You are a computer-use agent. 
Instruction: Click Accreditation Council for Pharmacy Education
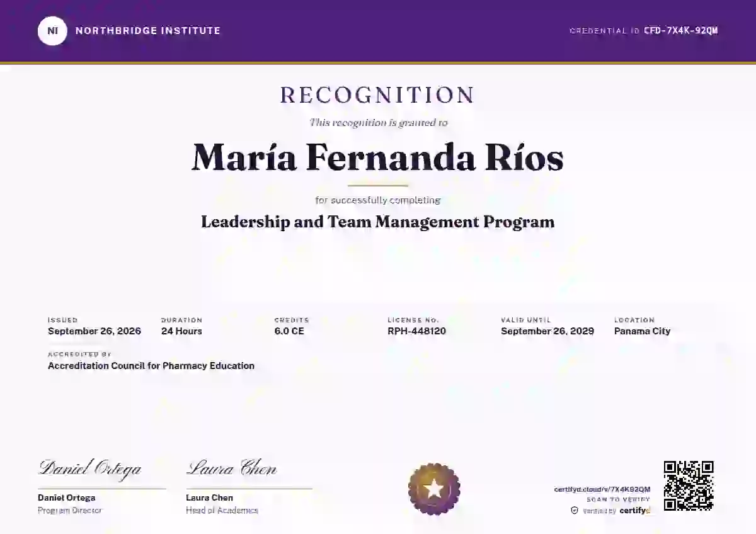click(151, 366)
